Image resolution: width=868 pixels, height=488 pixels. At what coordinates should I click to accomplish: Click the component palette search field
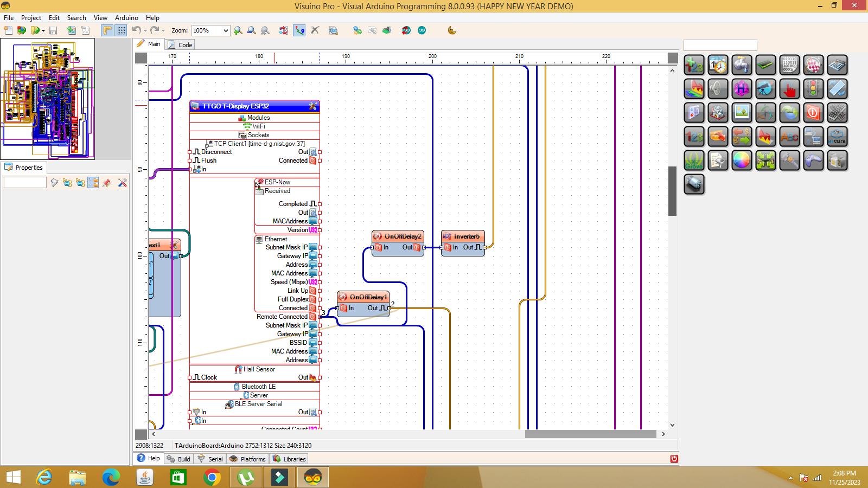720,45
